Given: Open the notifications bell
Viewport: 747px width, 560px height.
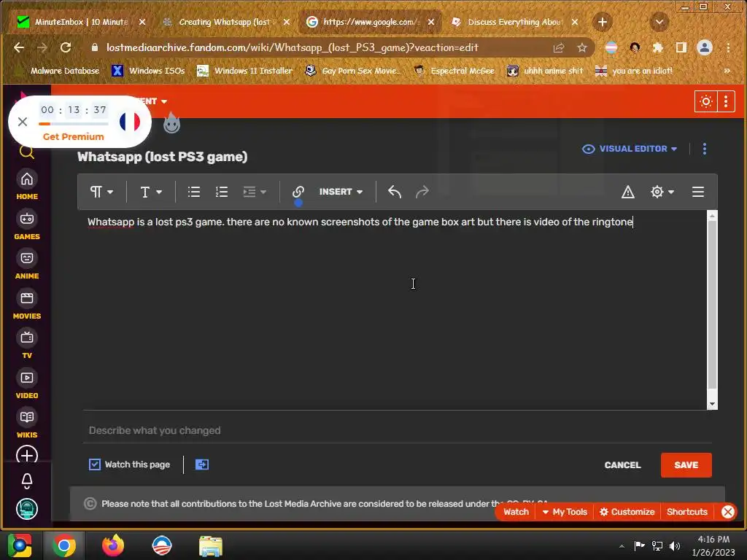Looking at the screenshot, I should [27, 481].
